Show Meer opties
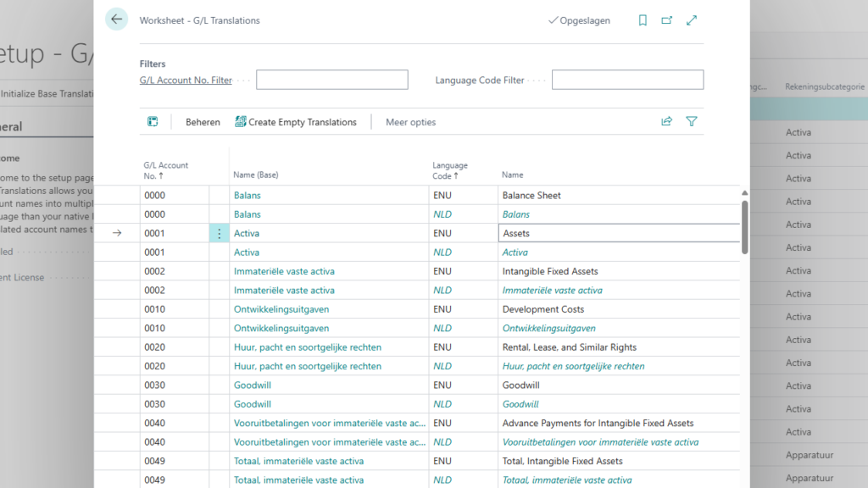 tap(411, 122)
